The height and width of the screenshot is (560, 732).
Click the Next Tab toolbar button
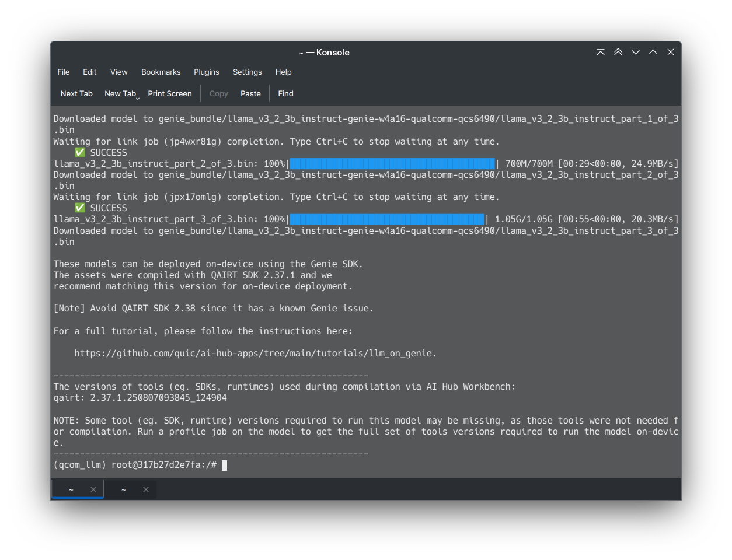[76, 93]
